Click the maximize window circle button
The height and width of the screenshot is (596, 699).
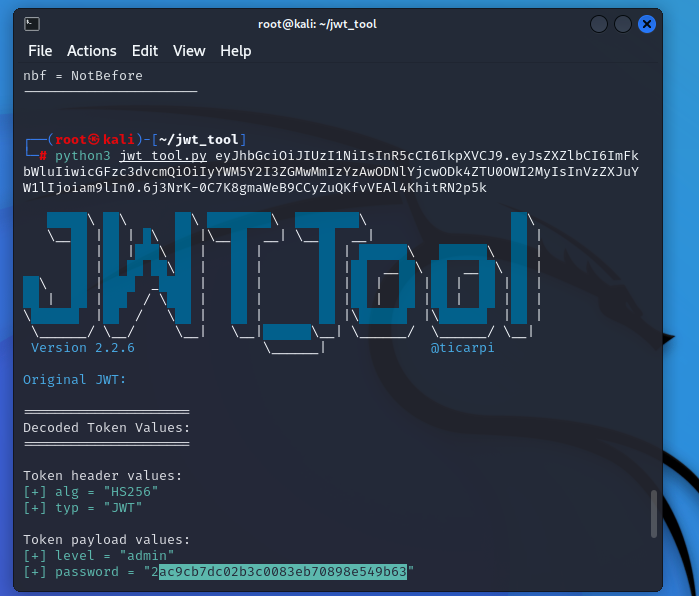(x=622, y=24)
